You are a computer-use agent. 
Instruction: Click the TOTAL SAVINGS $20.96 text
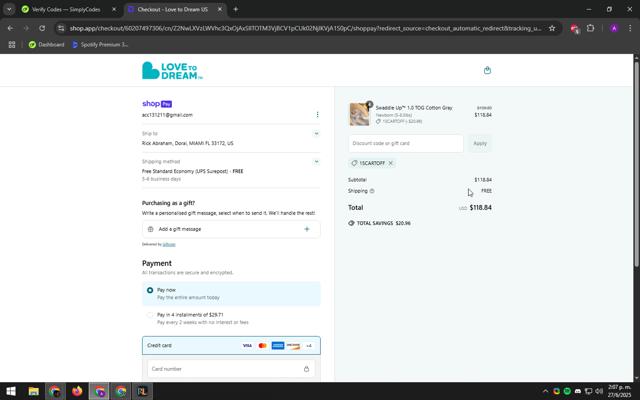[383, 223]
